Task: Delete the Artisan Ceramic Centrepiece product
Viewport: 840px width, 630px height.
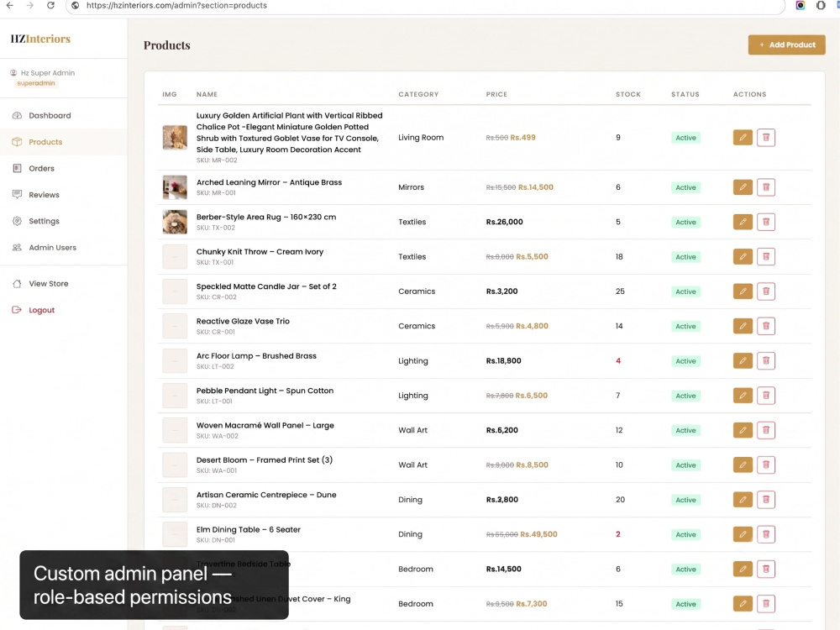Action: point(766,500)
